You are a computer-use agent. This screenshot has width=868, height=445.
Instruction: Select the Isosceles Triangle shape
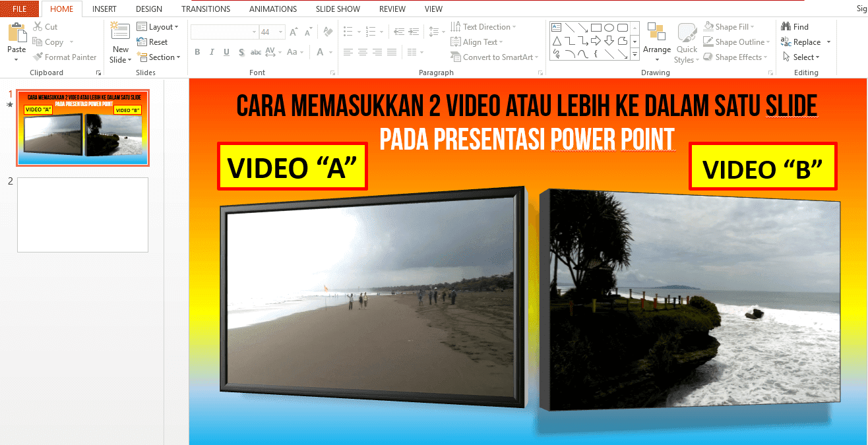(557, 41)
